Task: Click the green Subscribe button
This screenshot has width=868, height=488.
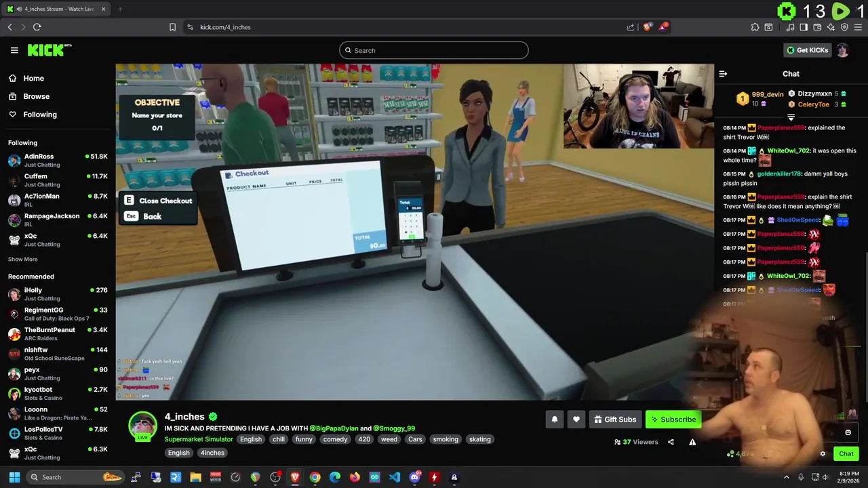Action: tap(673, 420)
